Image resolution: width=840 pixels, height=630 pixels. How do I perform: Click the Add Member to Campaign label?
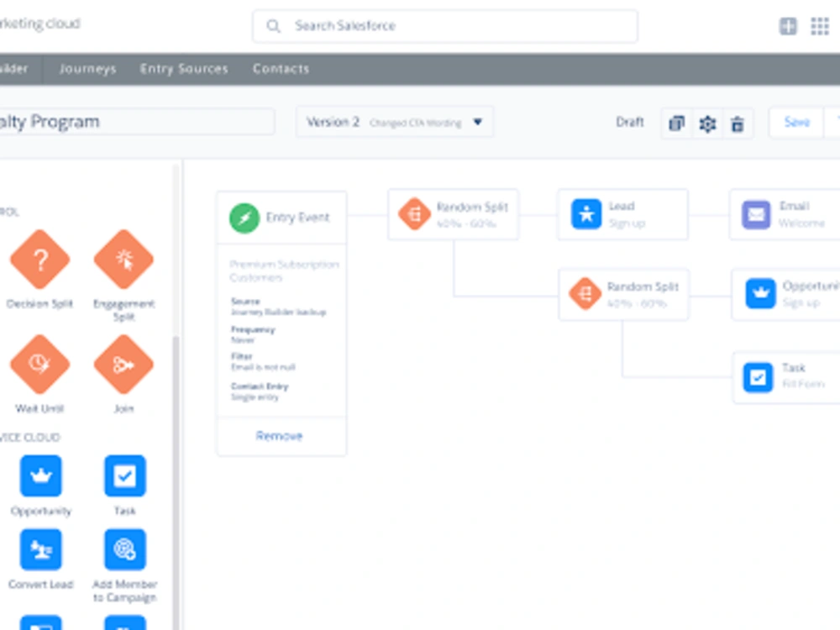[x=125, y=591]
